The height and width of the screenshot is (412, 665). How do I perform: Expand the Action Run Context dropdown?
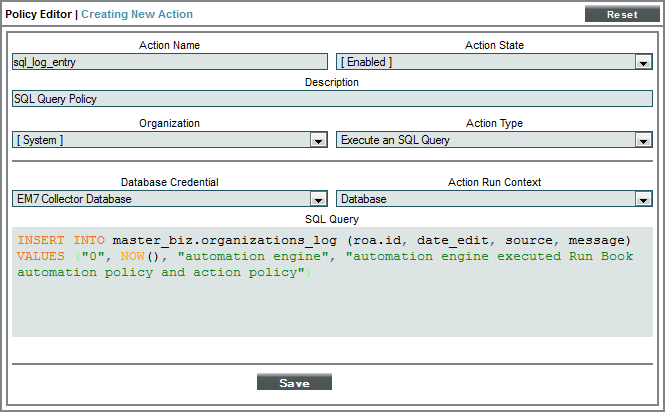[486, 199]
